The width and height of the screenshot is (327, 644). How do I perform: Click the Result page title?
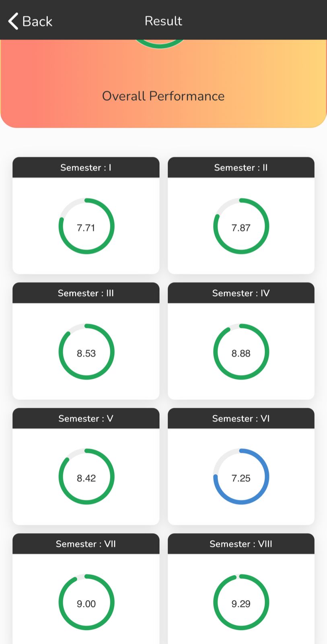coord(163,21)
